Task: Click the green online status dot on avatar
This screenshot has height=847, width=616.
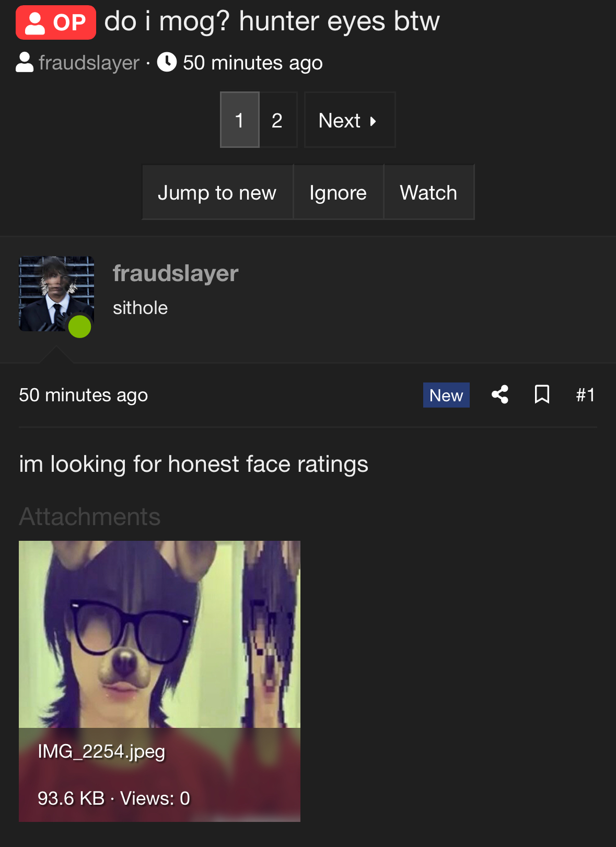Action: (80, 327)
